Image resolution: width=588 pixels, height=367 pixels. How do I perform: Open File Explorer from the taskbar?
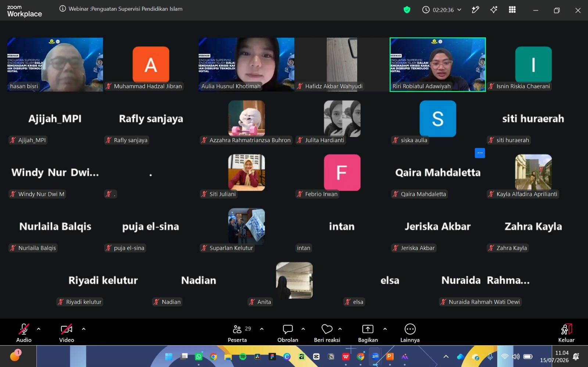(228, 356)
